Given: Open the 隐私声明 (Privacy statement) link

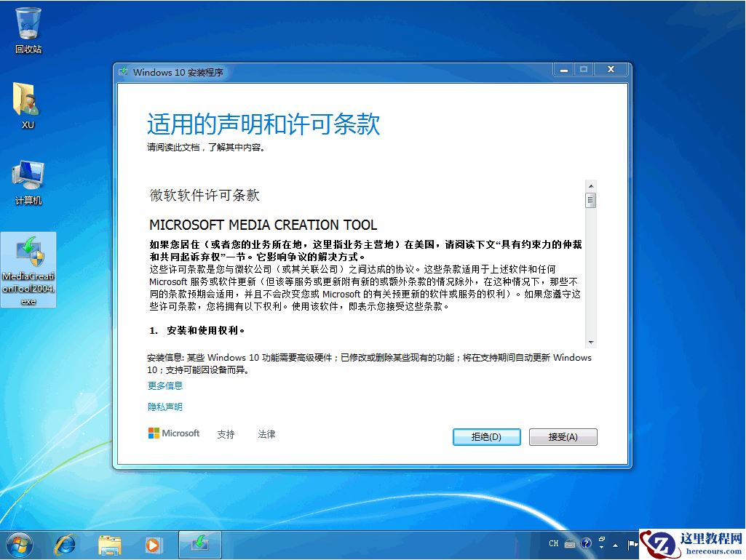Looking at the screenshot, I should (x=164, y=407).
